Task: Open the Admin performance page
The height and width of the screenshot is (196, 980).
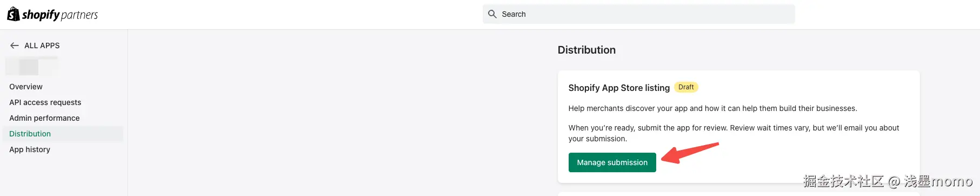Action: (44, 118)
